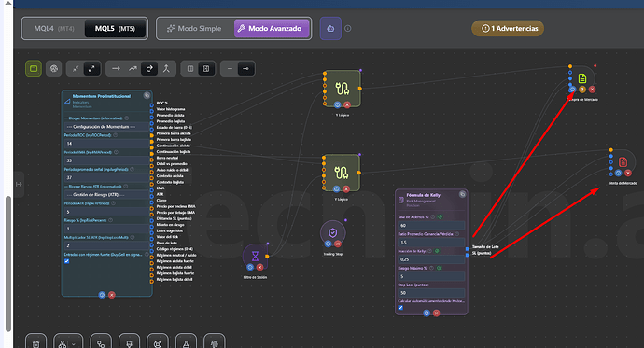Image resolution: width=644 pixels, height=348 pixels.
Task: Delete the lower Y Lógico node
Action: (x=346, y=189)
